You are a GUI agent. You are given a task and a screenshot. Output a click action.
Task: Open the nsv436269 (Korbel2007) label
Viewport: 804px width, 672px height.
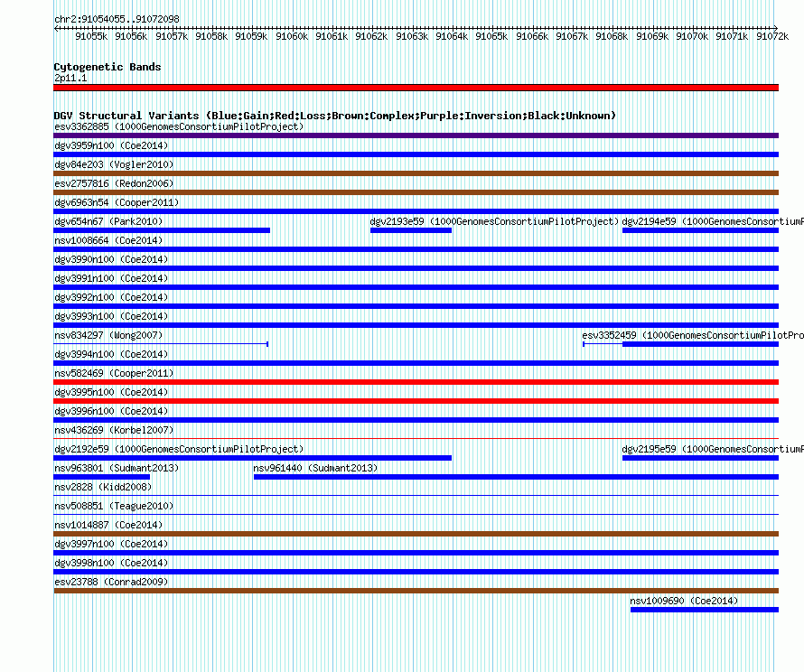pos(114,430)
